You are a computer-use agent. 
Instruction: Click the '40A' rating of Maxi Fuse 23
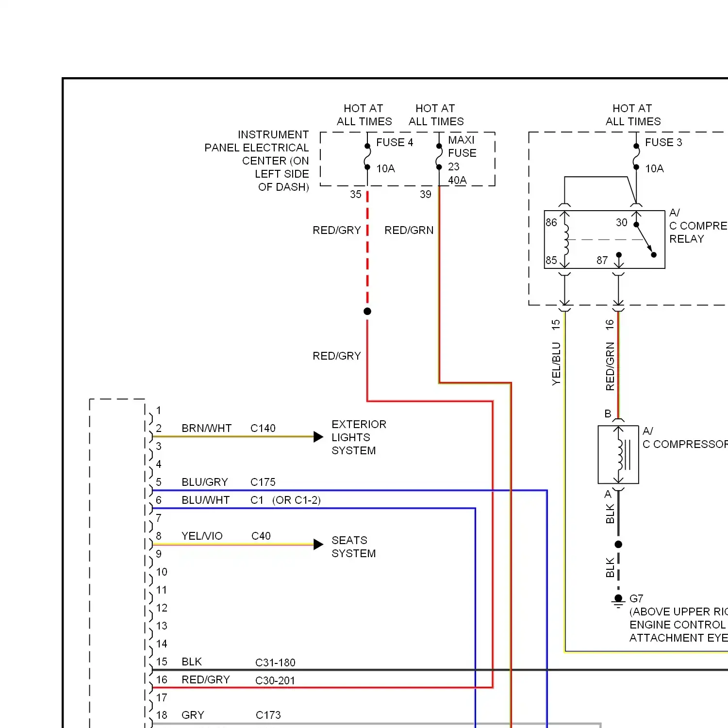(457, 180)
